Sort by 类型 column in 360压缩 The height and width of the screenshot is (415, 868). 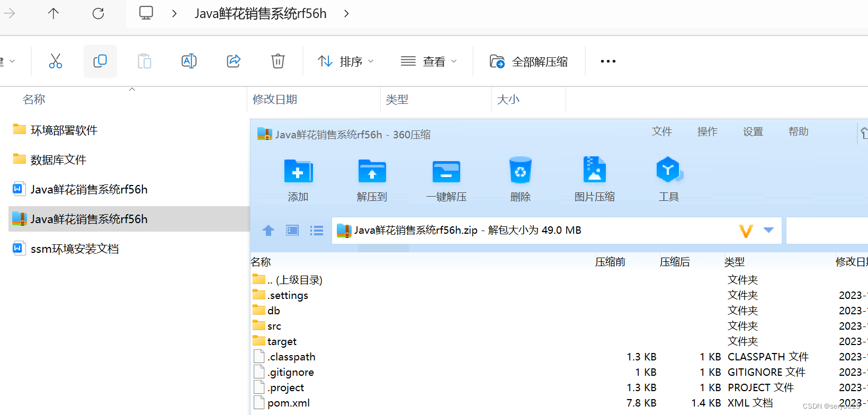tap(735, 262)
